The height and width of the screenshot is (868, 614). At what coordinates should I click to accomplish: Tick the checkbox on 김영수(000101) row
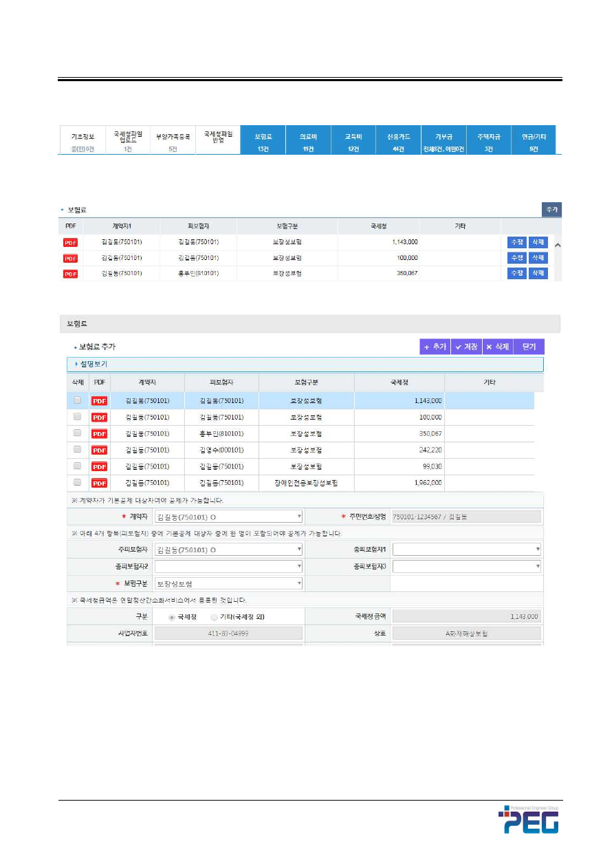tap(77, 450)
